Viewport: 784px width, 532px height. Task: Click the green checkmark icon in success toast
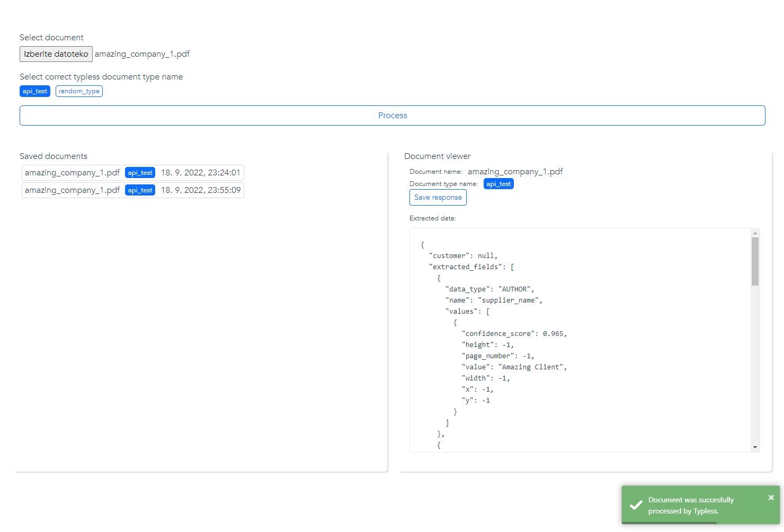(x=636, y=505)
